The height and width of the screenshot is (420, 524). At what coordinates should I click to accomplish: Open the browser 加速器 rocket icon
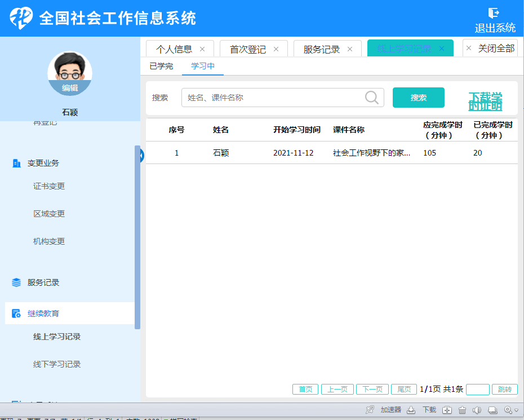[x=370, y=410]
